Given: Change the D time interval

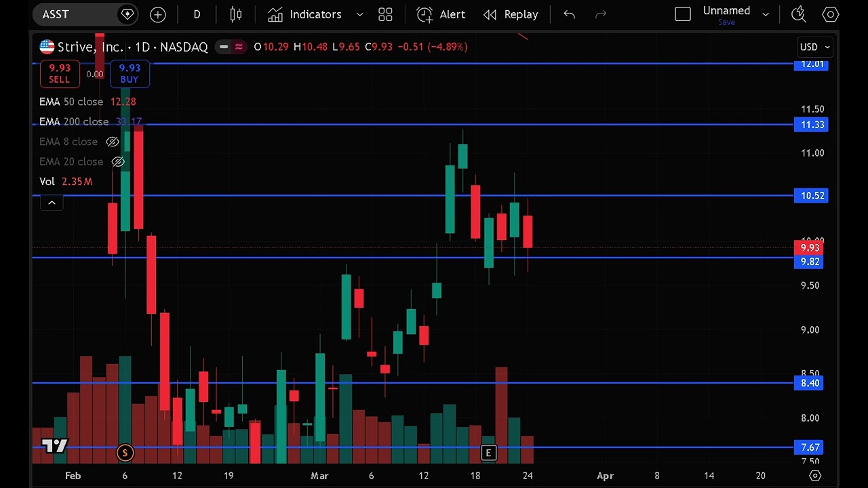Looking at the screenshot, I should click(197, 14).
